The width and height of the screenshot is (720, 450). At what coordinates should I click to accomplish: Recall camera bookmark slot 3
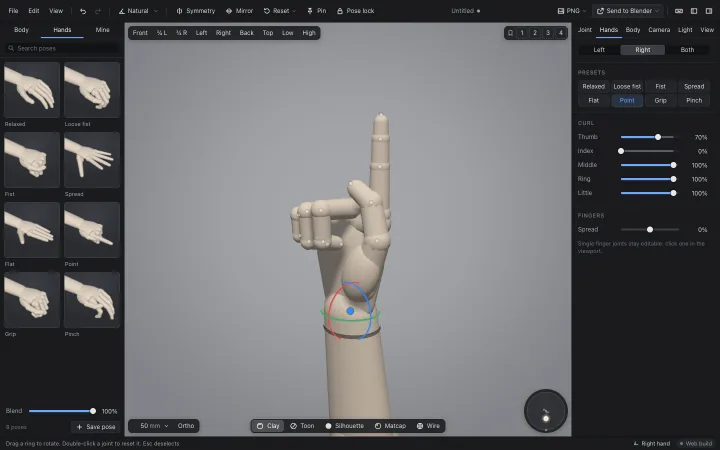(548, 33)
